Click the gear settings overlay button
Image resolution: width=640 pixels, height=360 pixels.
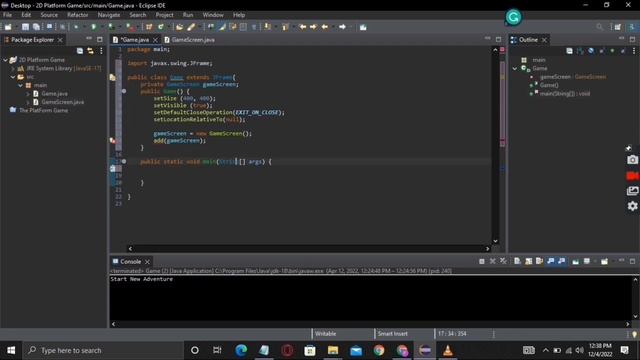pyautogui.click(x=632, y=206)
